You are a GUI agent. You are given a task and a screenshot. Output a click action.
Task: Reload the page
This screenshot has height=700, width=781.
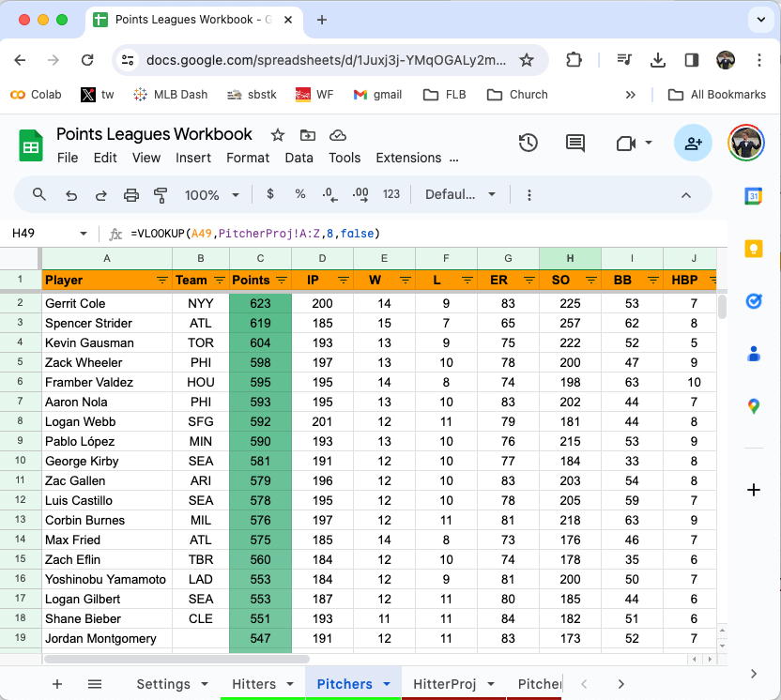(x=87, y=60)
